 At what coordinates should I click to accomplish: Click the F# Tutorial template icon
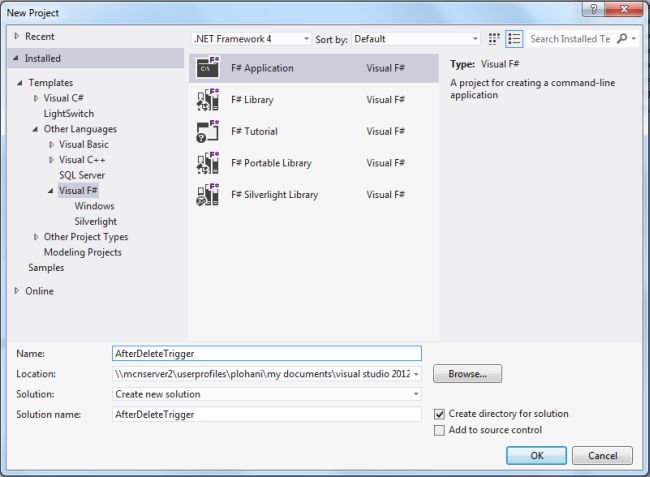click(x=208, y=131)
